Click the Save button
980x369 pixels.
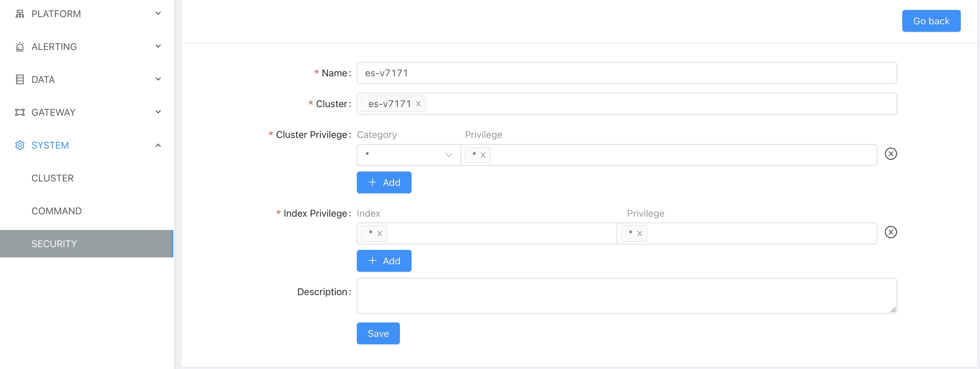coord(378,333)
